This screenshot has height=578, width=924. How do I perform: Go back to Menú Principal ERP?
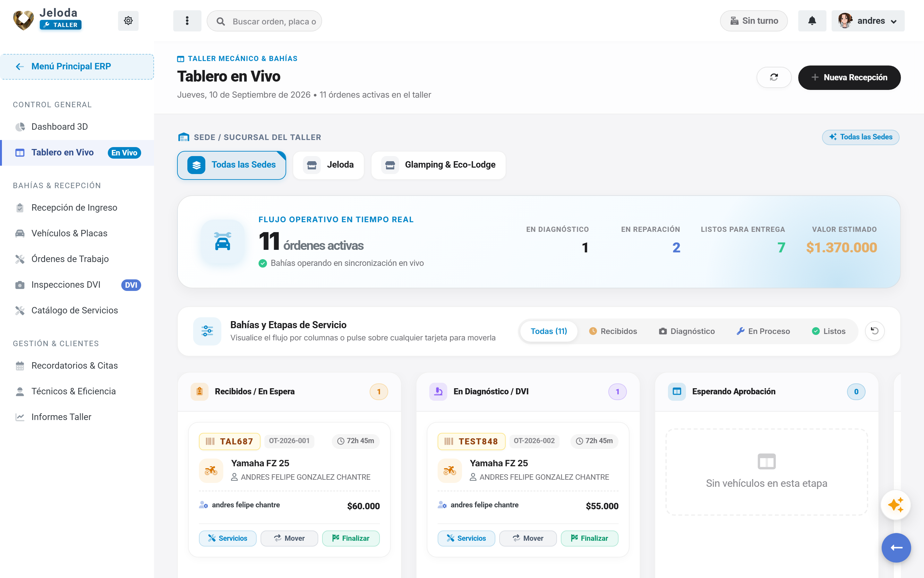click(x=77, y=66)
